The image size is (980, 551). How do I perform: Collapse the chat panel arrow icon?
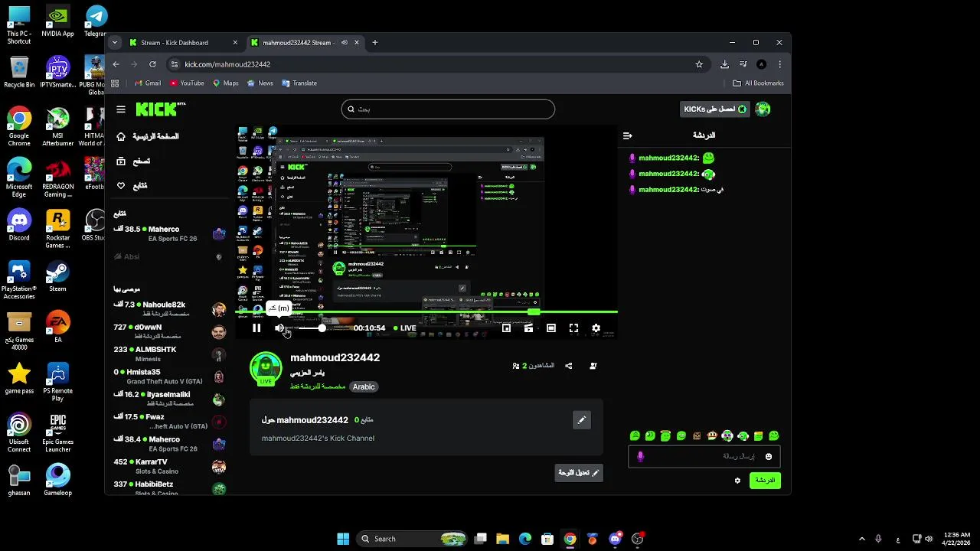point(628,135)
